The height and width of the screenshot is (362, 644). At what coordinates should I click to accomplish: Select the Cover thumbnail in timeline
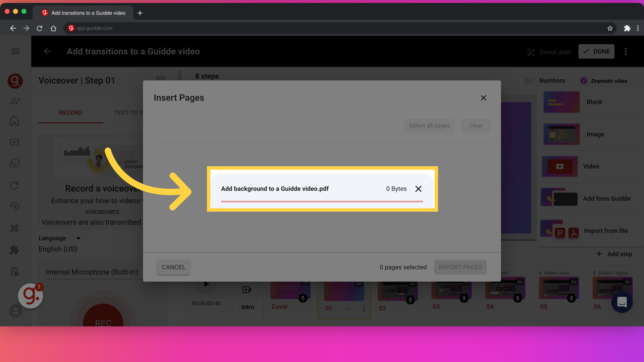pos(290,290)
